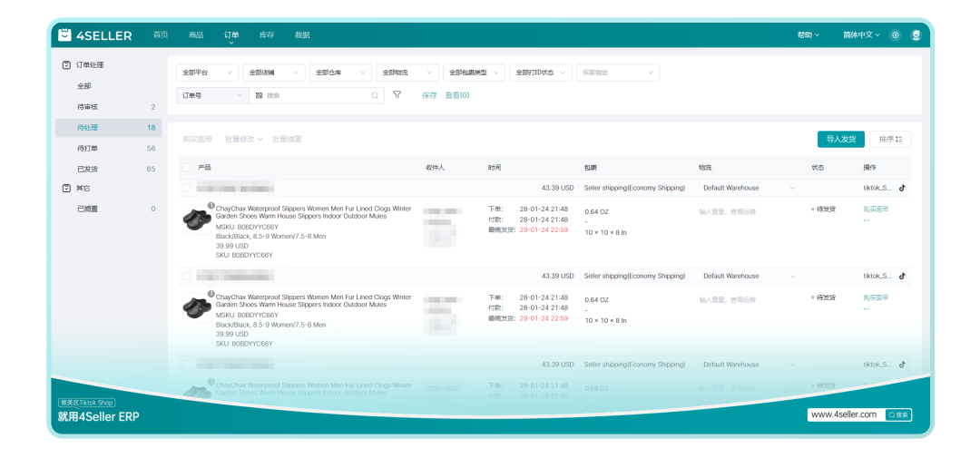The height and width of the screenshot is (458, 980).
Task: Click first order's ChayChax product title
Action: click(x=313, y=212)
